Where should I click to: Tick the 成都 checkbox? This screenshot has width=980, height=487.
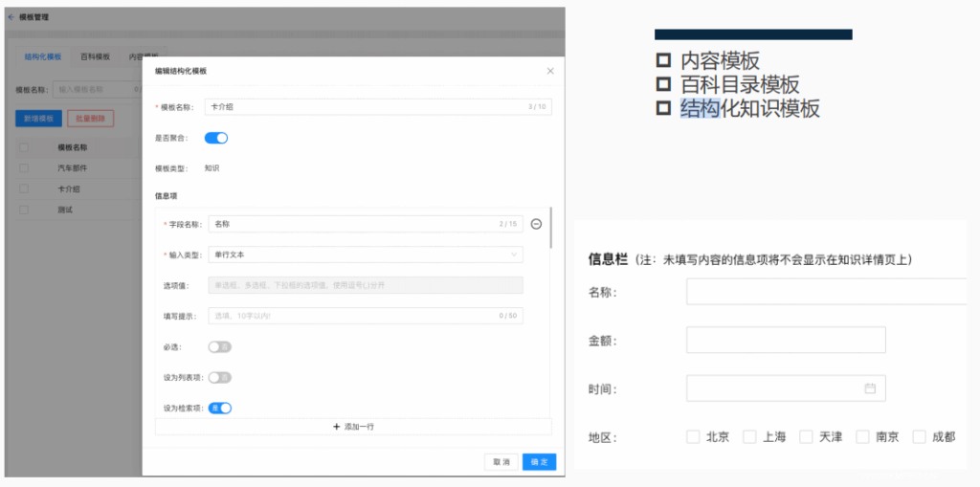(x=919, y=437)
